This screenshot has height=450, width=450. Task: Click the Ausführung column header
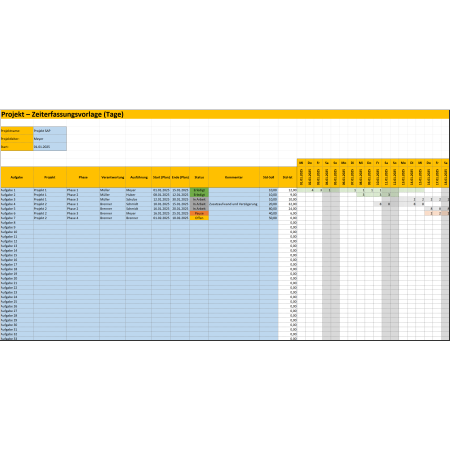click(139, 177)
